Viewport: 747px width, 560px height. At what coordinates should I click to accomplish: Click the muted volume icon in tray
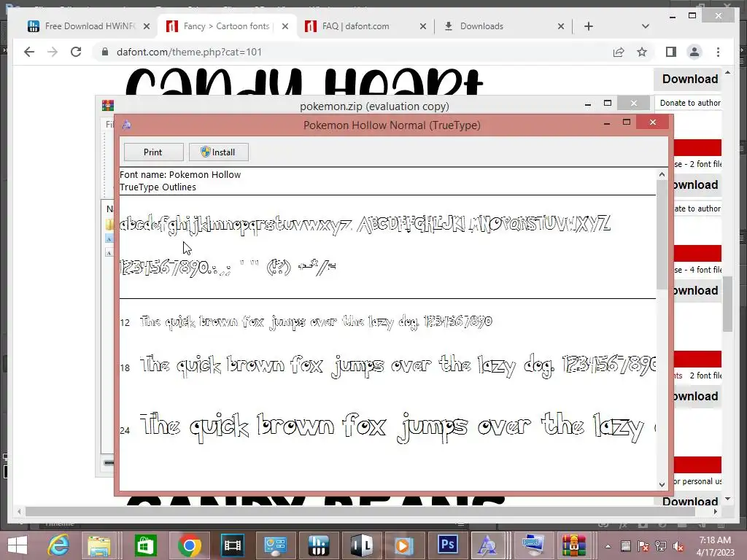pyautogui.click(x=678, y=546)
